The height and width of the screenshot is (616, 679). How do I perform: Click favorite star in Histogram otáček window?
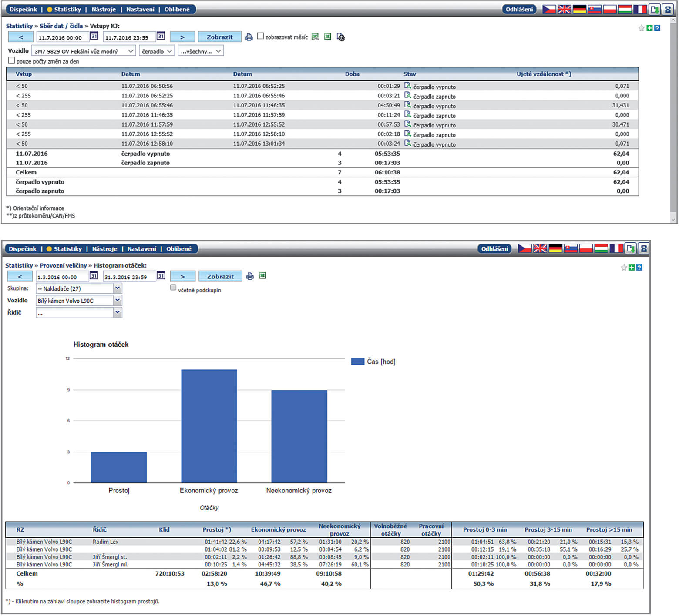pos(624,268)
